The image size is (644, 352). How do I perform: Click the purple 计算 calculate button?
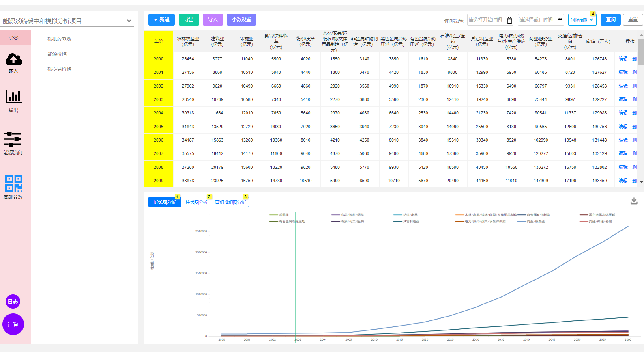click(13, 324)
